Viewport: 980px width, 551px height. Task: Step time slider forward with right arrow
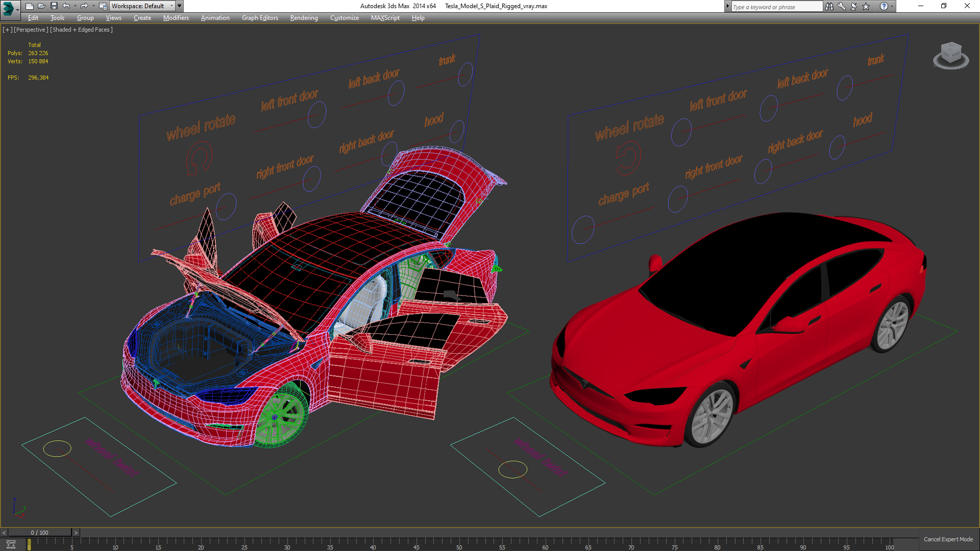76,533
